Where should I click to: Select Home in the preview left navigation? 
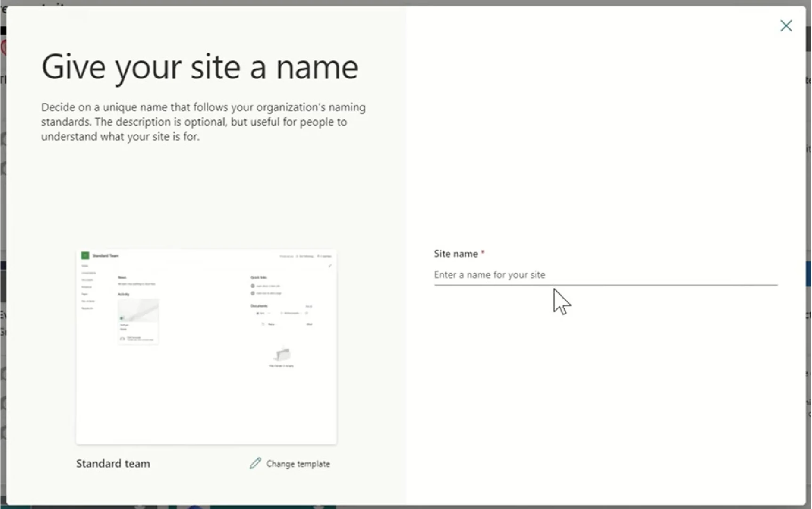click(x=84, y=266)
